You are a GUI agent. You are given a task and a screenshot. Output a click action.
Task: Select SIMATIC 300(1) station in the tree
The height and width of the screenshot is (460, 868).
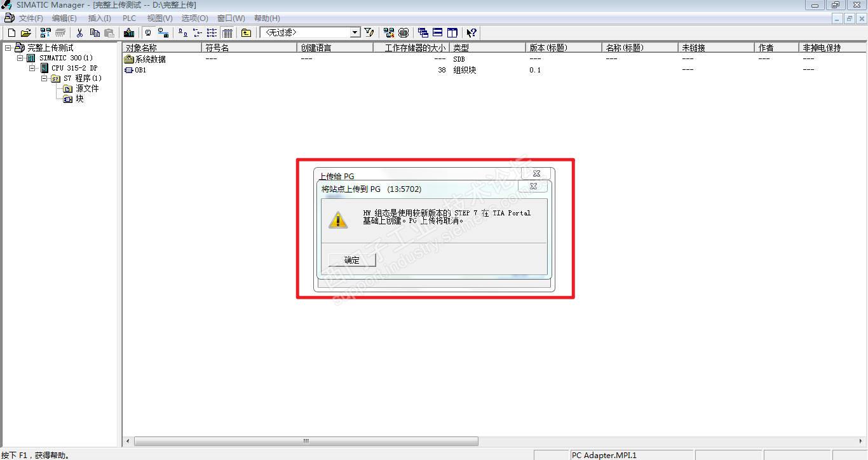pyautogui.click(x=65, y=58)
